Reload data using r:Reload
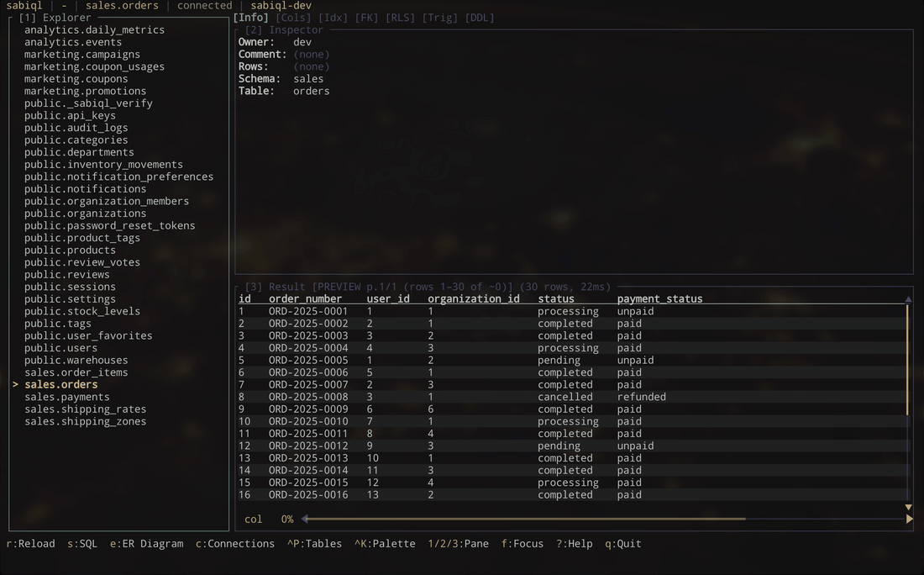The image size is (924, 575). [31, 543]
